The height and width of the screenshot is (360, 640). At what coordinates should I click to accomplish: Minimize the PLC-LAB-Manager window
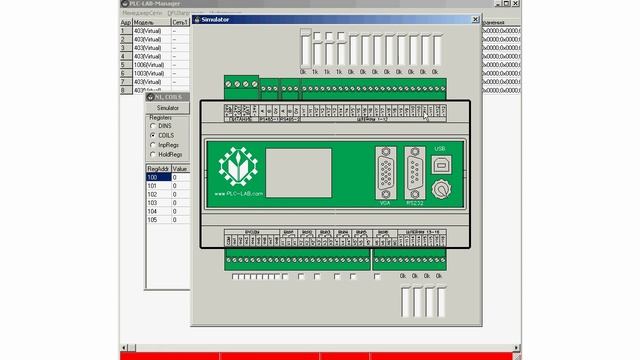[x=498, y=3]
